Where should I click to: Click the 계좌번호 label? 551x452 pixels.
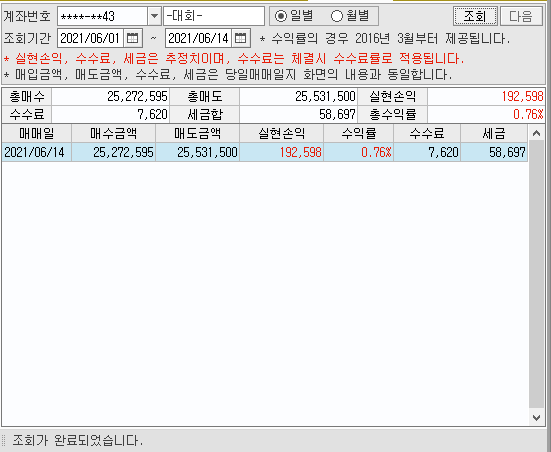27,16
